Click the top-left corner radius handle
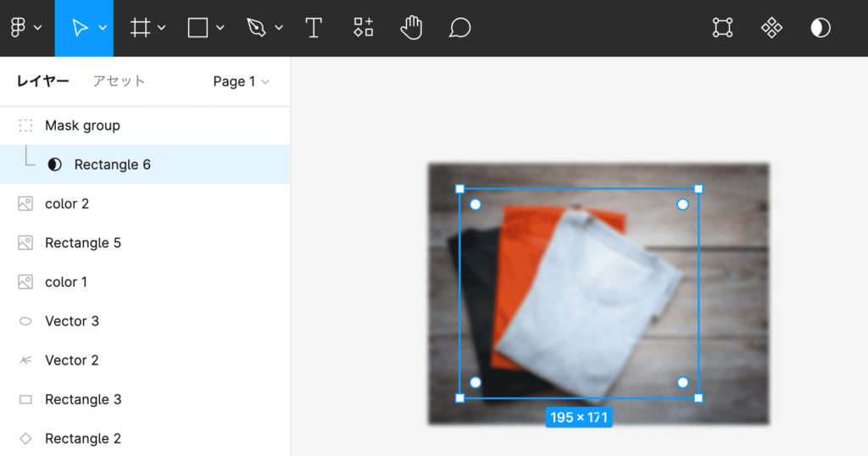 [x=476, y=204]
